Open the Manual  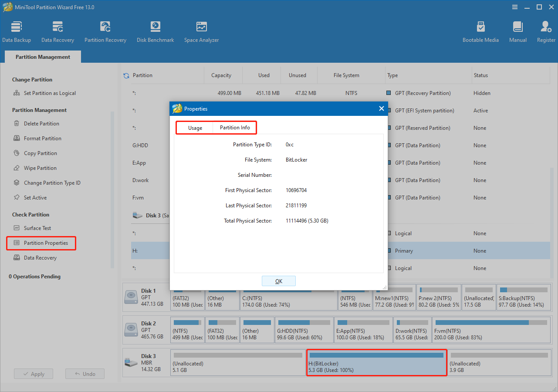(517, 30)
